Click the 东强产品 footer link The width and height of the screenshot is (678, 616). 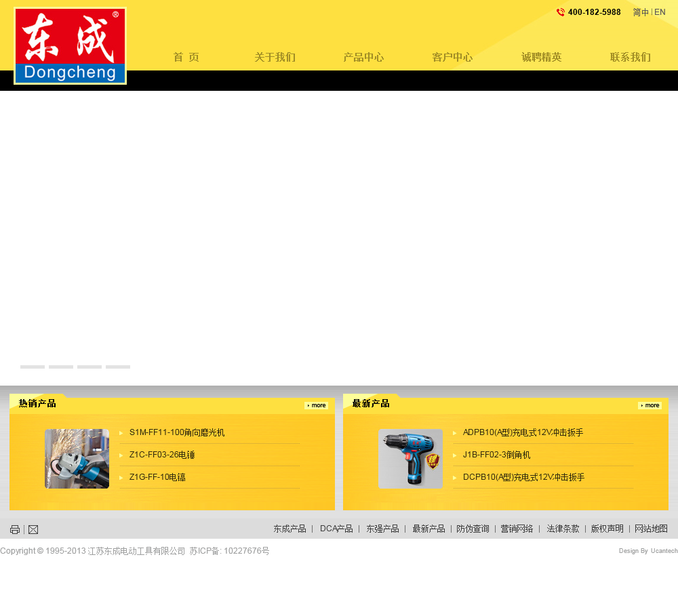pos(382,529)
